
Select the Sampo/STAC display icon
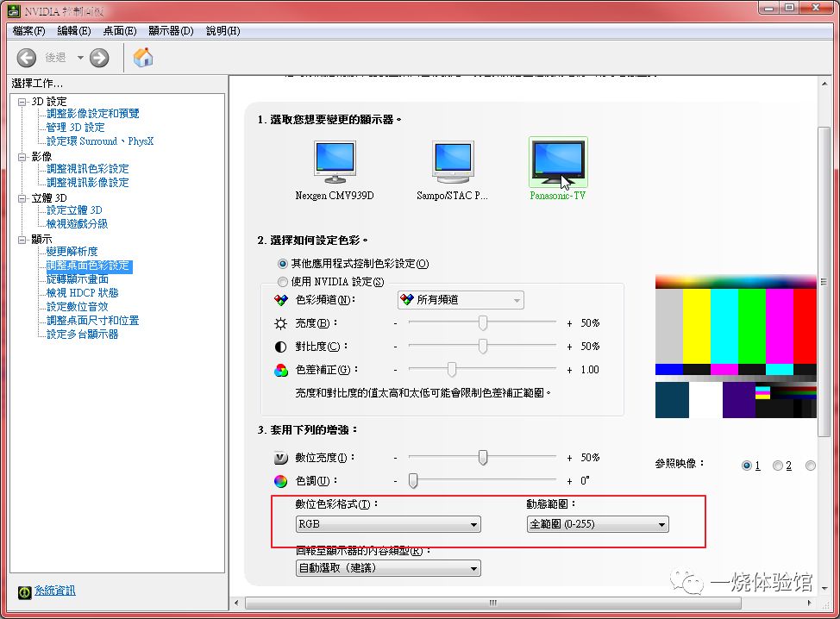(x=454, y=162)
